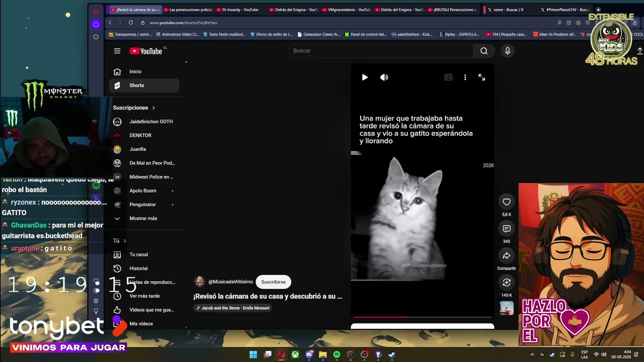Switch to the ¡BRUTAL! Persecuciones tab
This screenshot has height=362, width=644.
[x=451, y=10]
